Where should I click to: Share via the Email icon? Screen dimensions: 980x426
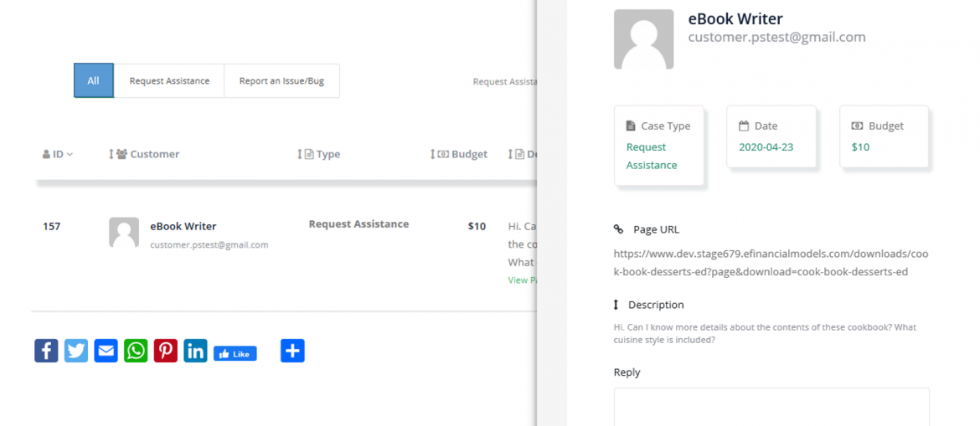[106, 351]
